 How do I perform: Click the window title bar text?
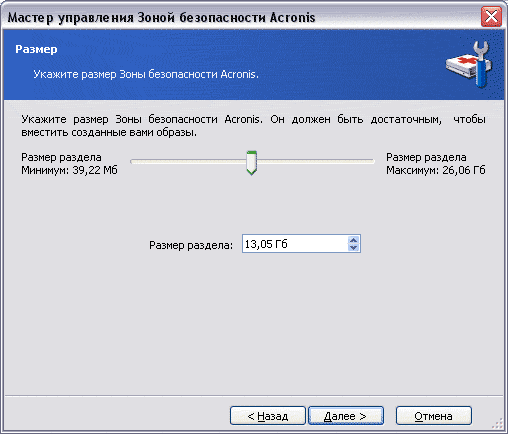pyautogui.click(x=161, y=17)
